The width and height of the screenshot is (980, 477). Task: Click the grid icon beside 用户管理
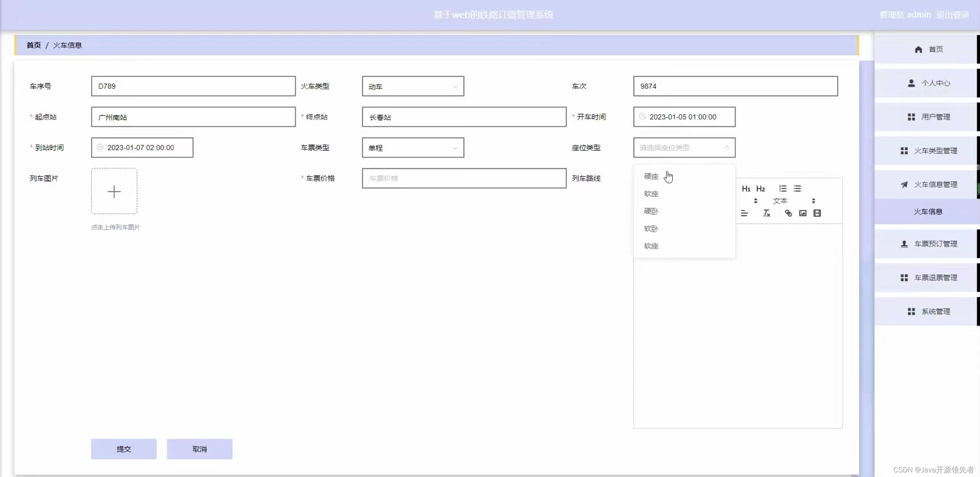pos(911,117)
